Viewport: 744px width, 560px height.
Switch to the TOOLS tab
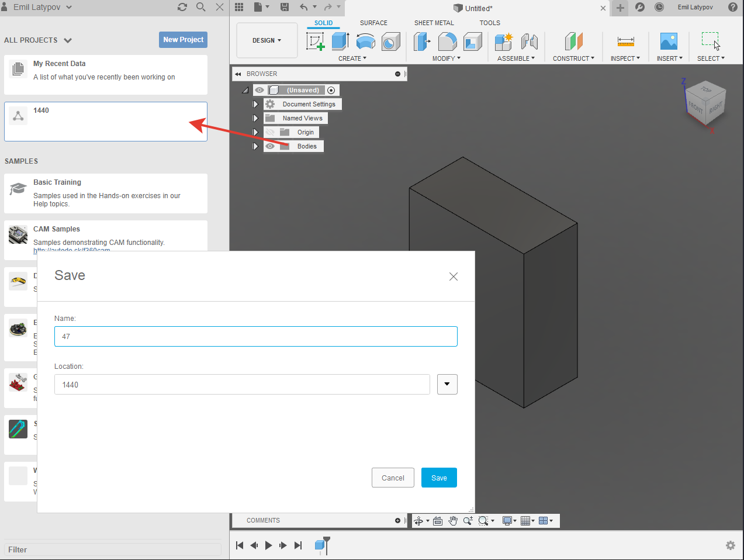tap(490, 23)
